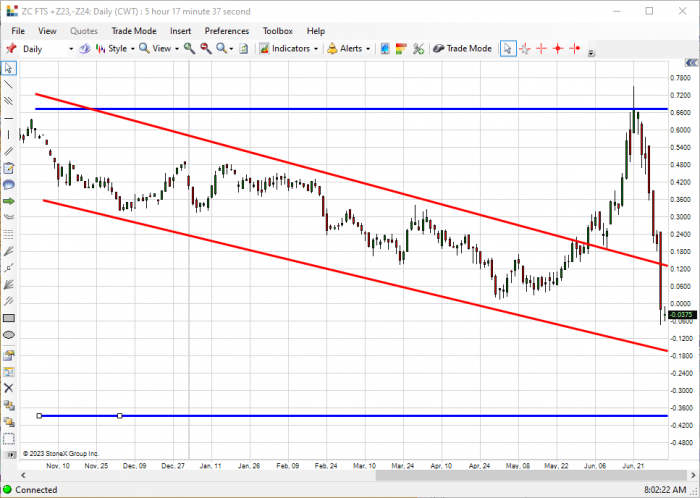
Task: Collapse the side panel with double chevron
Action: click(x=692, y=62)
